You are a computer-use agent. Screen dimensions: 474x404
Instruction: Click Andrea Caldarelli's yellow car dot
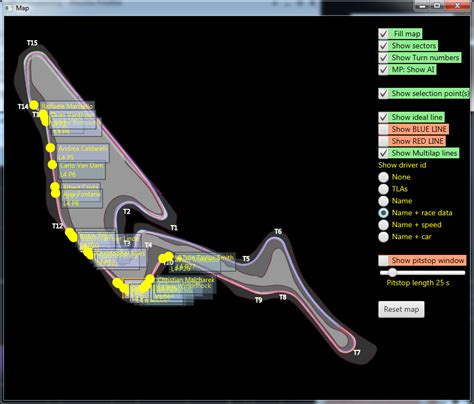[x=50, y=148]
